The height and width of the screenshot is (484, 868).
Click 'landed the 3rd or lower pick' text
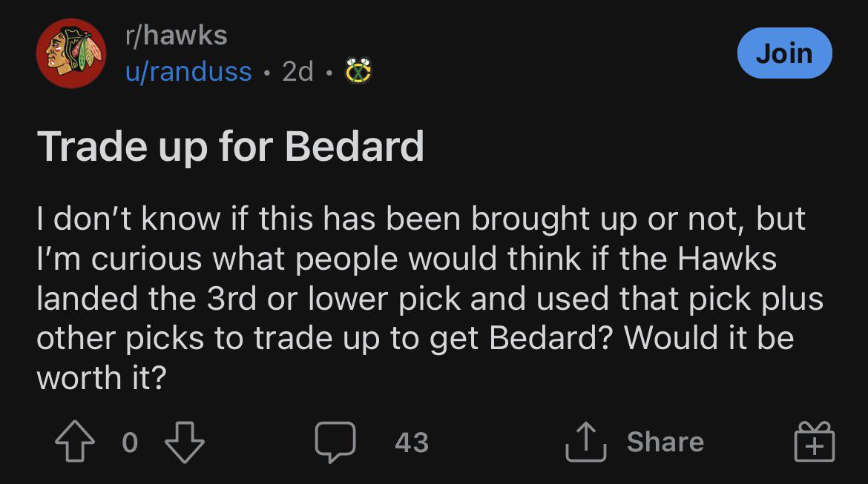point(249,299)
